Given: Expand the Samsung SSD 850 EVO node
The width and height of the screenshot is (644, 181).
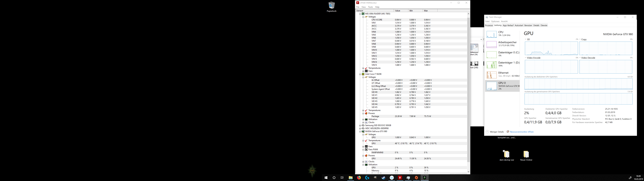Looking at the screenshot, I should pyautogui.click(x=360, y=126).
